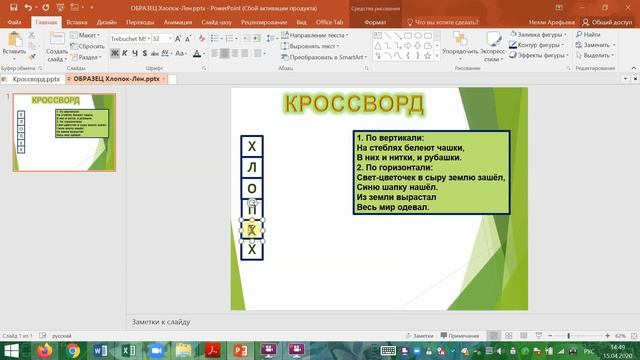
Task: Switch to the Дизайн ribbon tab
Action: (107, 22)
